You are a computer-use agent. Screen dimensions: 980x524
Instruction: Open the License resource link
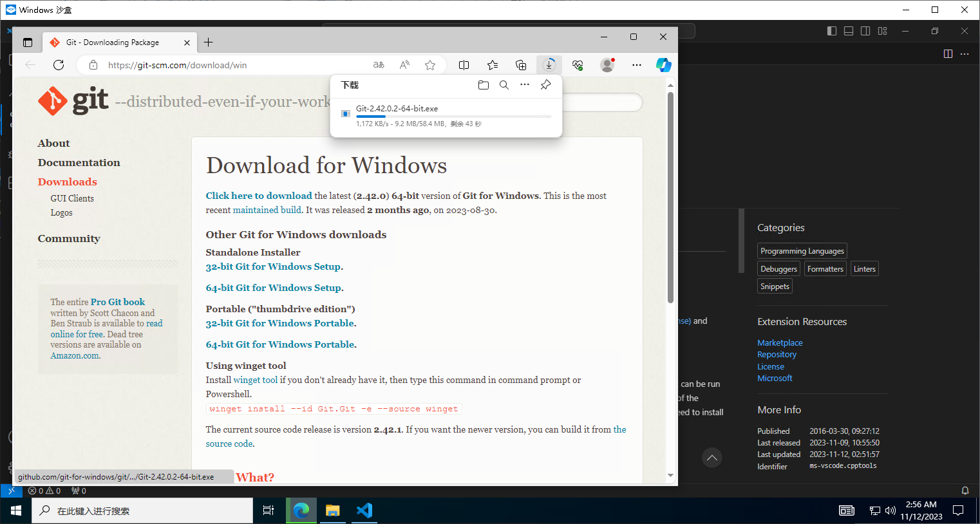[771, 367]
